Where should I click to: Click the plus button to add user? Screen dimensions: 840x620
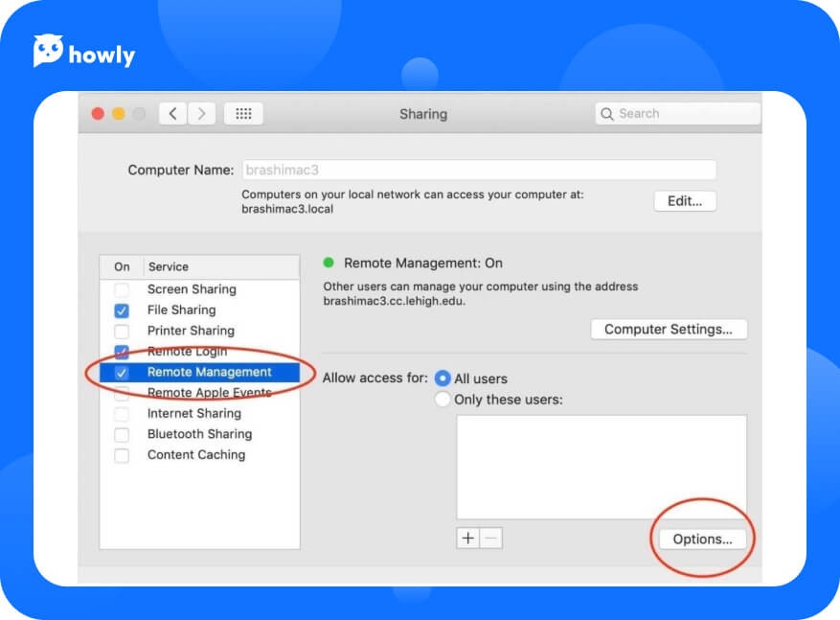click(x=467, y=539)
